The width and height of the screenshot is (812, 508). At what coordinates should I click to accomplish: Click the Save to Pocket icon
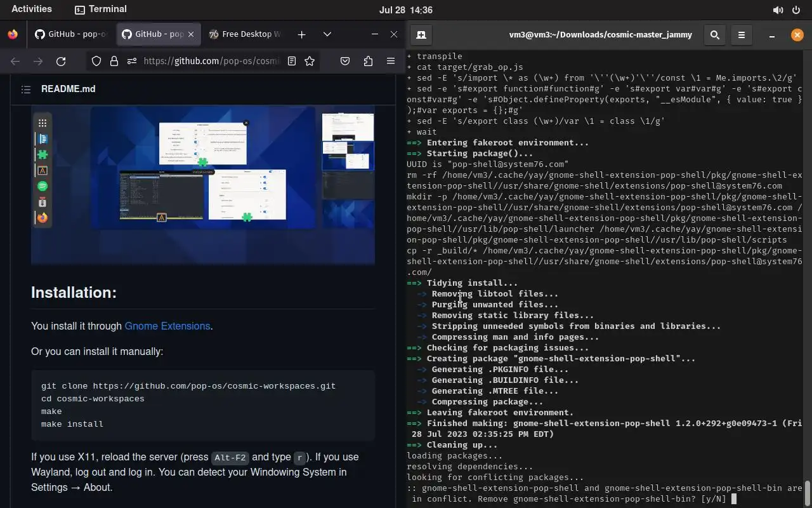click(345, 61)
